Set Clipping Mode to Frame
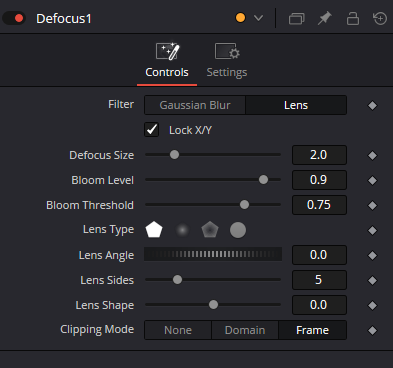 (x=312, y=330)
